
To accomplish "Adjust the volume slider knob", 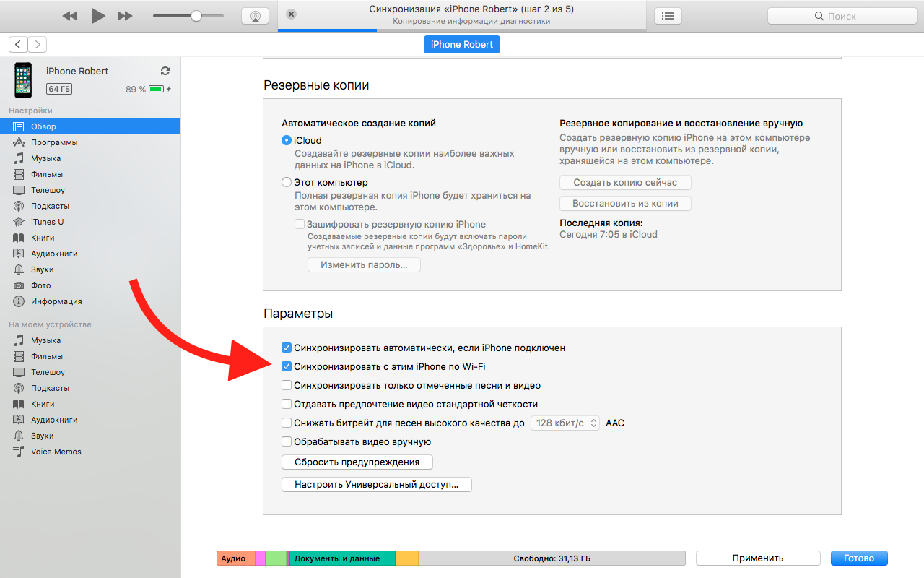I will click(196, 16).
